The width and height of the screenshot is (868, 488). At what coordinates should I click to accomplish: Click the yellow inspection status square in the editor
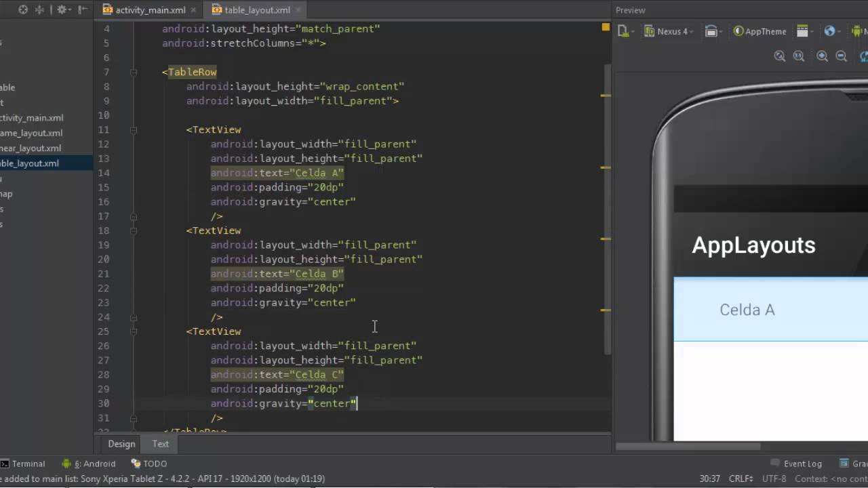[606, 27]
